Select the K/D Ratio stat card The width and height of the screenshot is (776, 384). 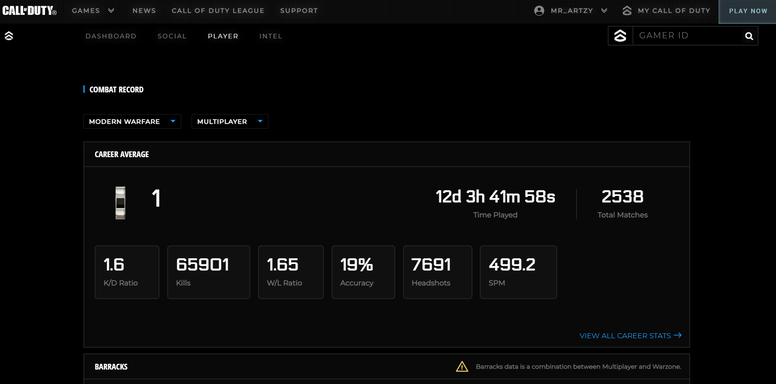pyautogui.click(x=127, y=272)
